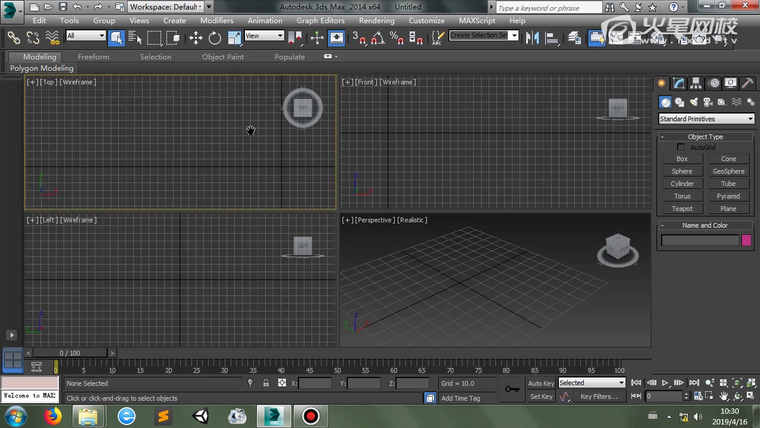The width and height of the screenshot is (760, 428).
Task: Open the View reference coordinate dropdown
Action: click(x=264, y=36)
